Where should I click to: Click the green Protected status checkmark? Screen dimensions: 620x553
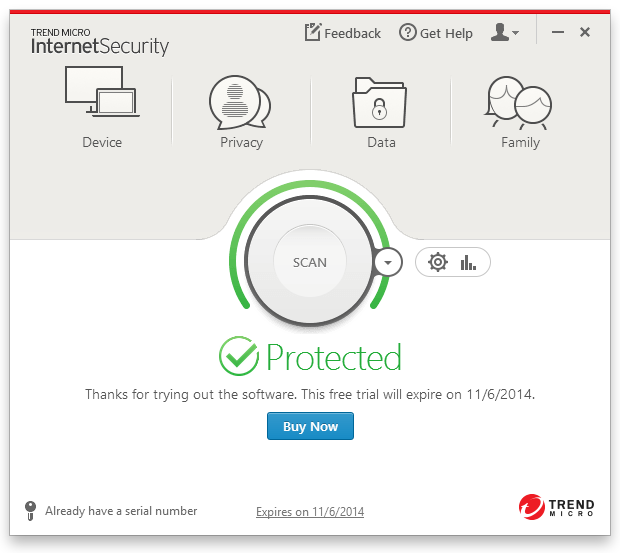pos(239,356)
